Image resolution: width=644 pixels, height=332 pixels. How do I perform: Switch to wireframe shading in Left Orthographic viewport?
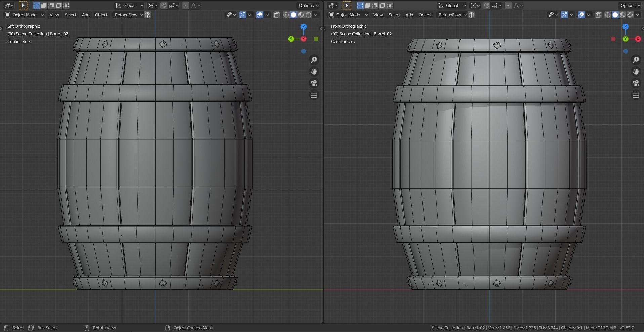coord(286,15)
